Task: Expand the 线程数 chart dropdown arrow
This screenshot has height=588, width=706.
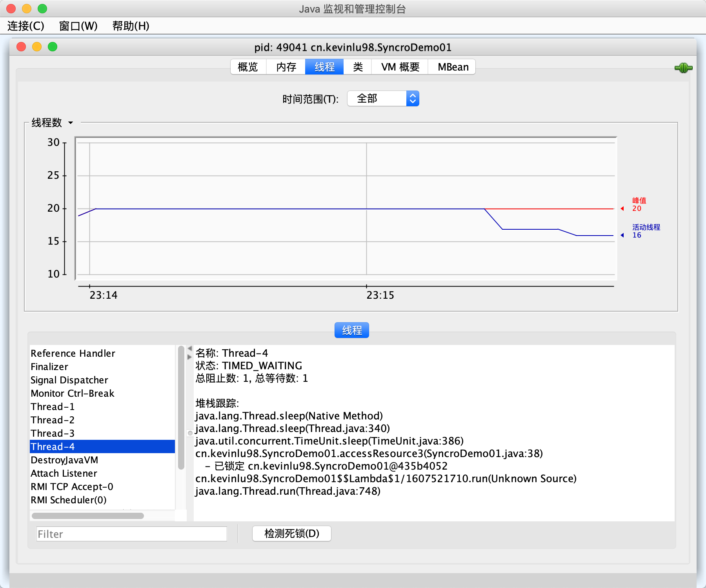Action: [x=71, y=123]
